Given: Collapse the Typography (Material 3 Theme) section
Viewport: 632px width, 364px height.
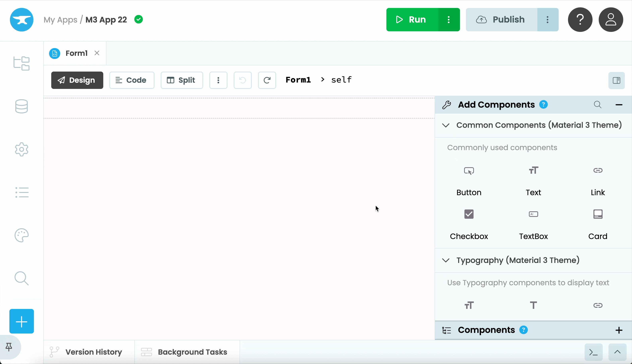Looking at the screenshot, I should coord(446,260).
